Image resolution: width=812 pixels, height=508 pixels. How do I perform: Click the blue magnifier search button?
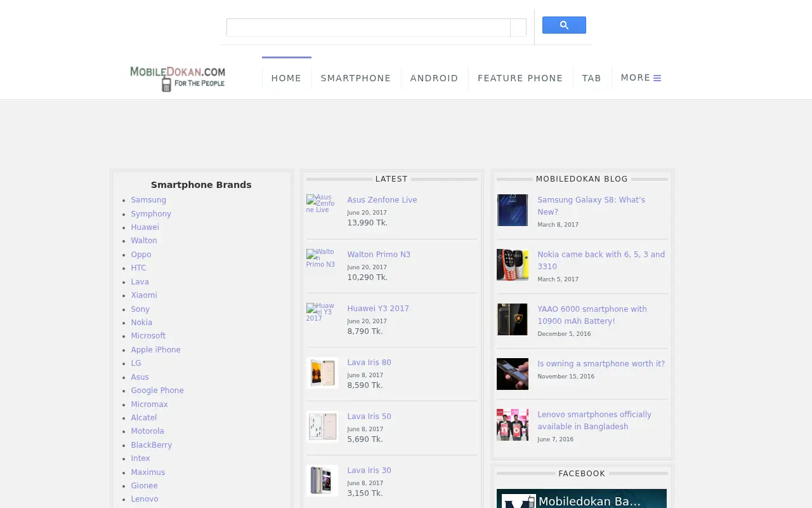[564, 25]
